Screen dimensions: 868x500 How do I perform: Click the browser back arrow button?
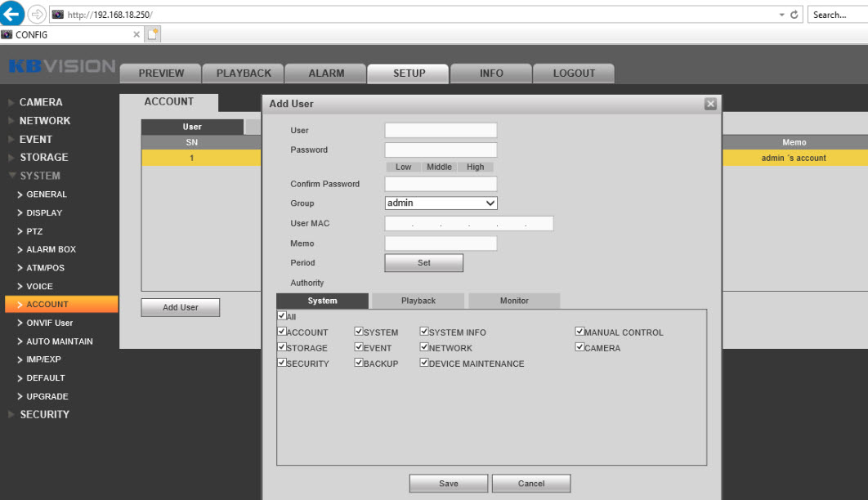point(12,14)
